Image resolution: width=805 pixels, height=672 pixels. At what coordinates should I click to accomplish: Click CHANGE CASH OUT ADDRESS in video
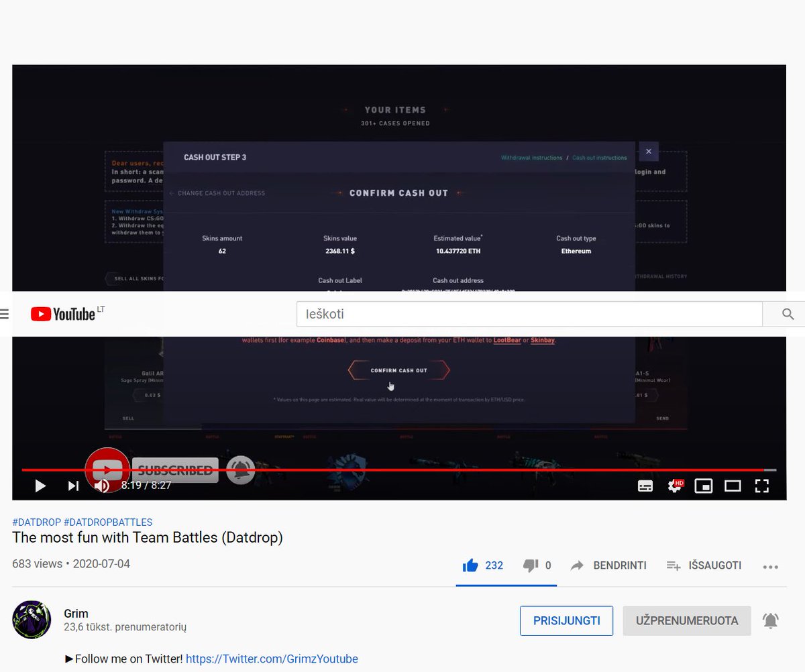(217, 193)
